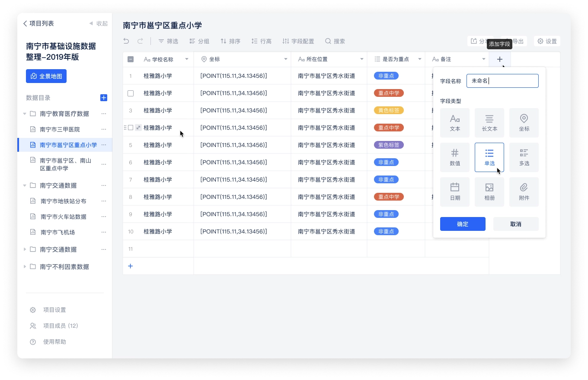The image size is (588, 380).
Task: Click the 取消 cancel button
Action: pyautogui.click(x=516, y=224)
